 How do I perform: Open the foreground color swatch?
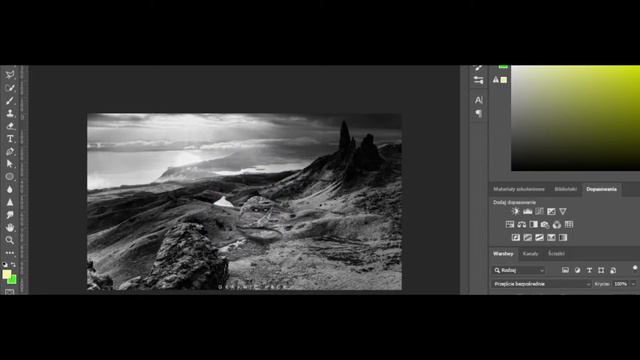pos(6,274)
